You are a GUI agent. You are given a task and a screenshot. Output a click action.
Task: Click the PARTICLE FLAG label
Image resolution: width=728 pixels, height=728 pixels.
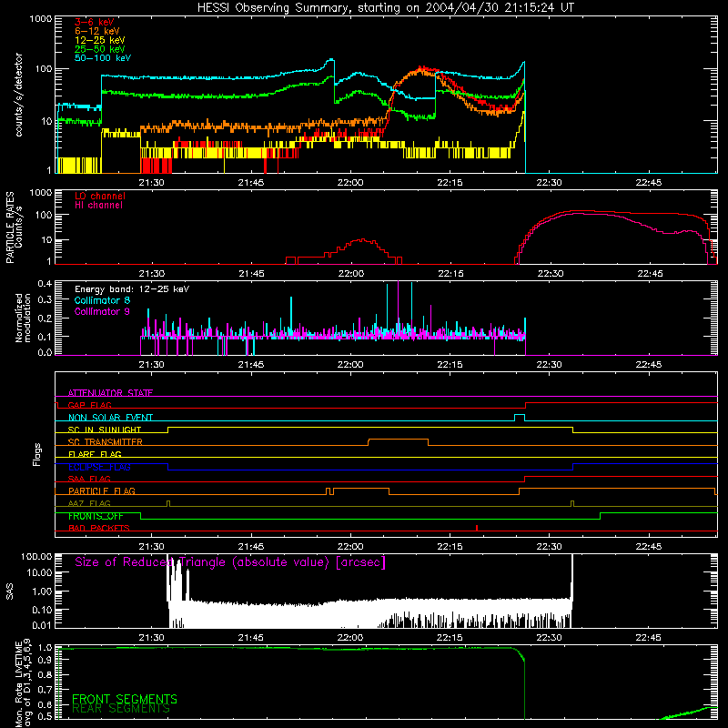[102, 490]
